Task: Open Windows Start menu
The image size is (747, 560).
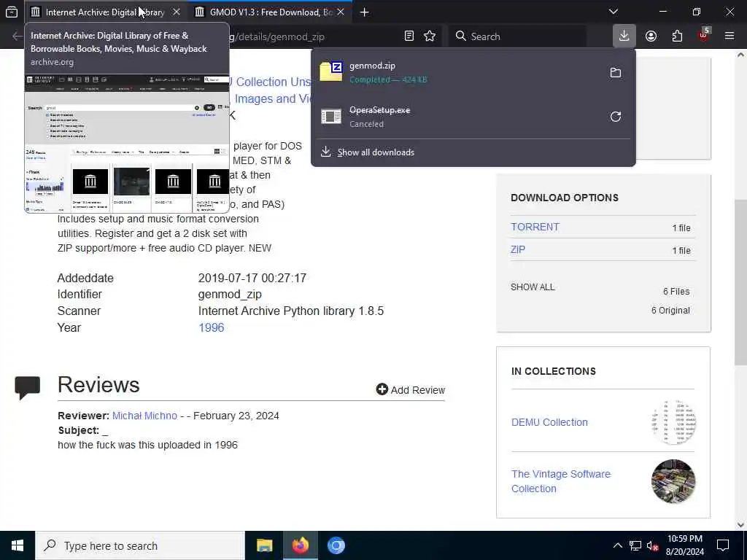Action: coord(18,545)
